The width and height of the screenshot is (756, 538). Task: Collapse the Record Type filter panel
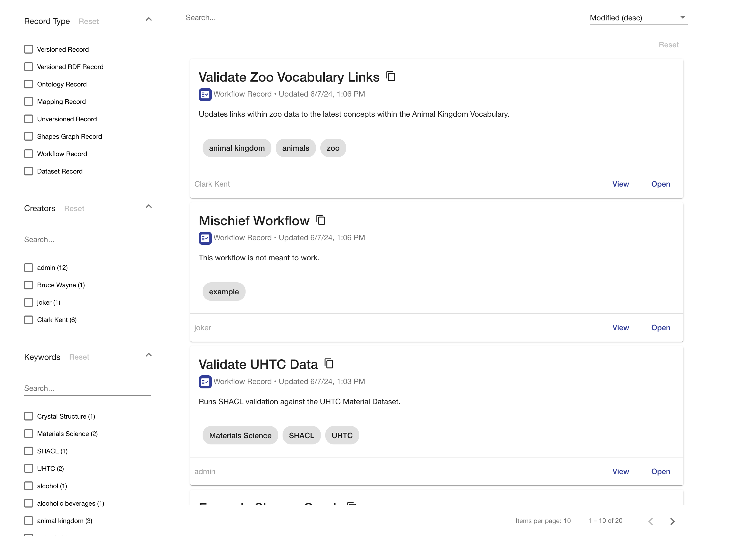(x=149, y=19)
